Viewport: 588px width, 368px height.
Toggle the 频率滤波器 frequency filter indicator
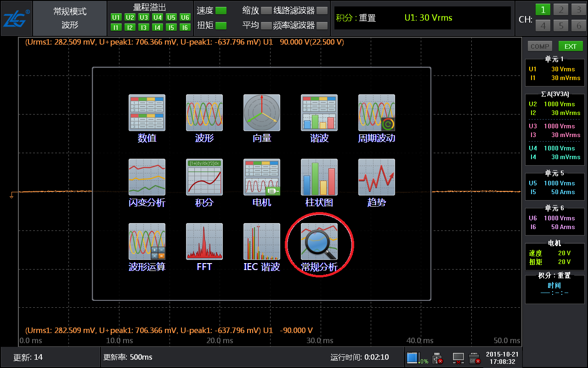point(322,26)
